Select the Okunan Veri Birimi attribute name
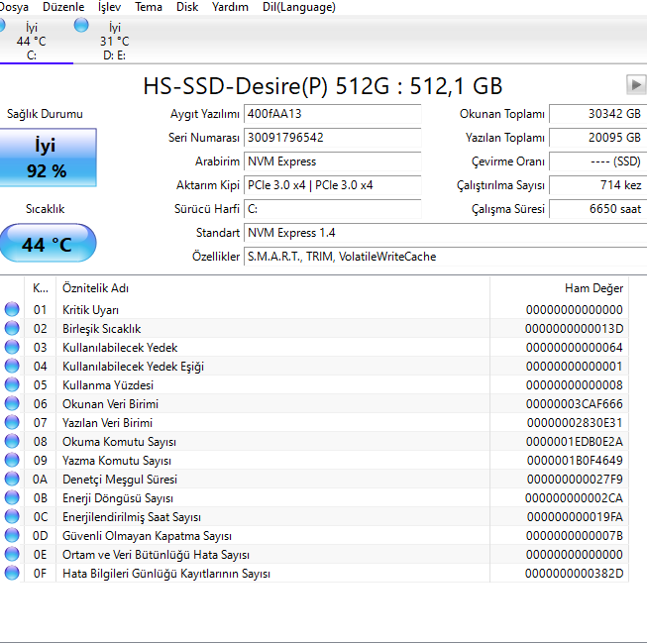Viewport: 647px width, 644px height. [x=110, y=404]
